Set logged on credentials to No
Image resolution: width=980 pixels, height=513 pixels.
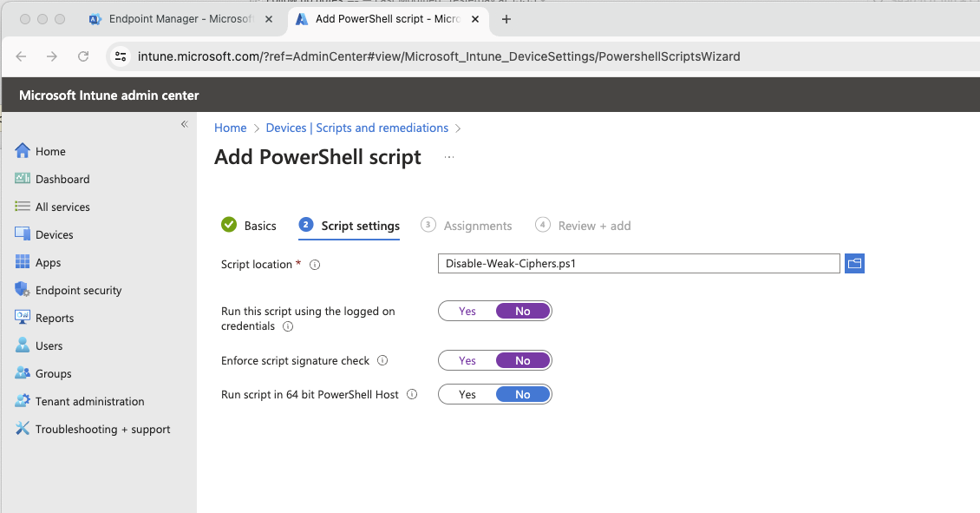522,311
